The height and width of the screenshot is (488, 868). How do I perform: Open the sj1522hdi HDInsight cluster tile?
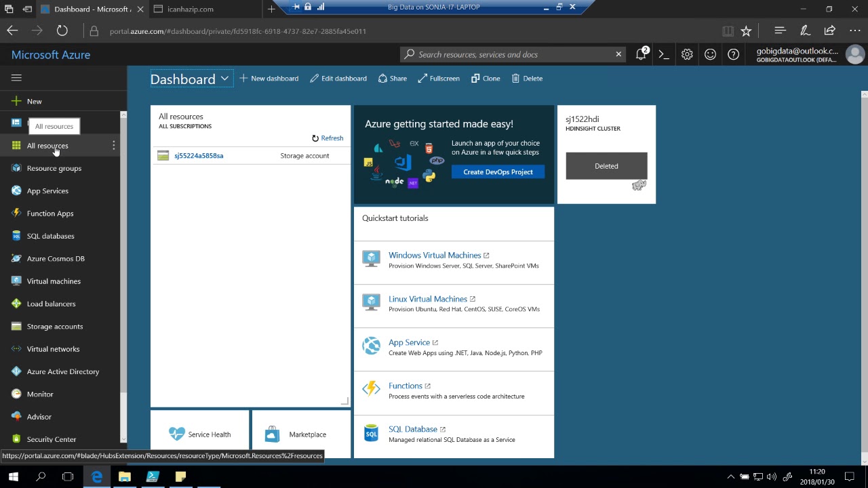(x=606, y=155)
